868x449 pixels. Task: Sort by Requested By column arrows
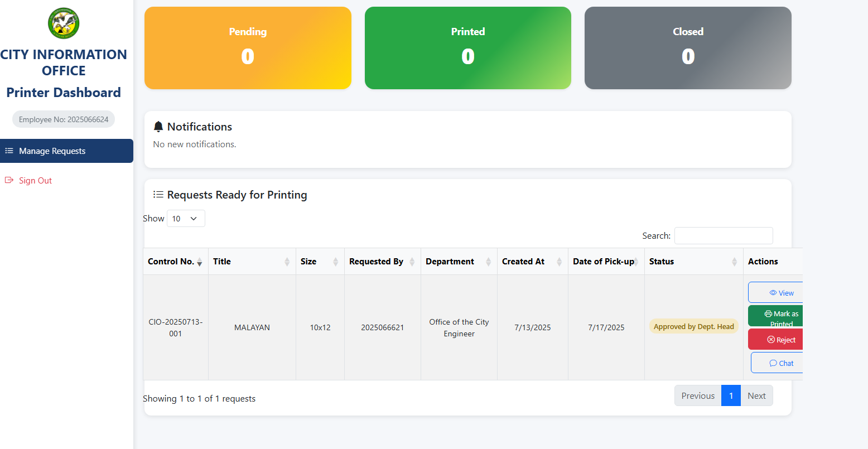pos(412,262)
